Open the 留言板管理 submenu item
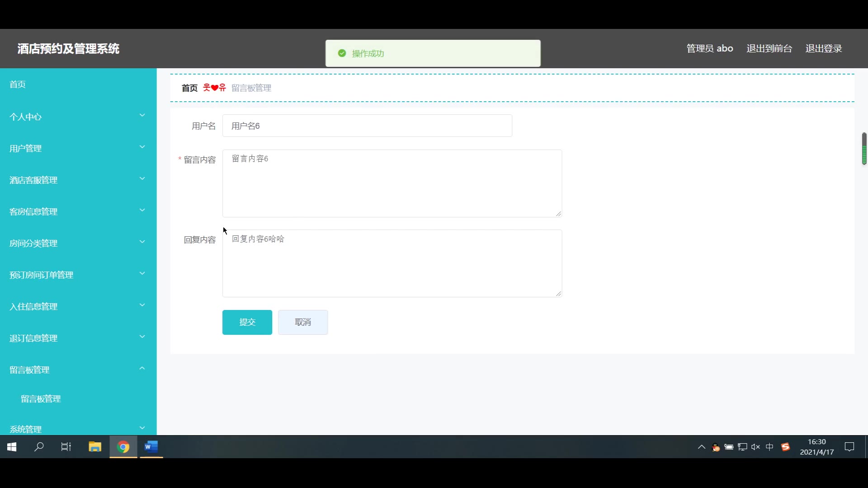 point(41,399)
